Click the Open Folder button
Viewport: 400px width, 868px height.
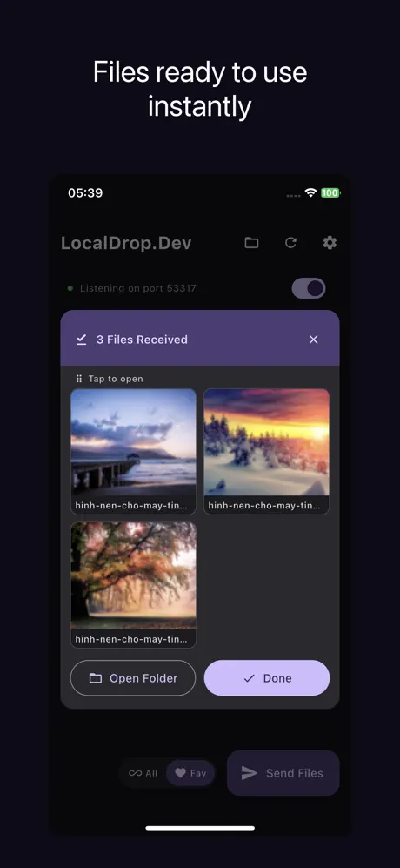(x=133, y=678)
